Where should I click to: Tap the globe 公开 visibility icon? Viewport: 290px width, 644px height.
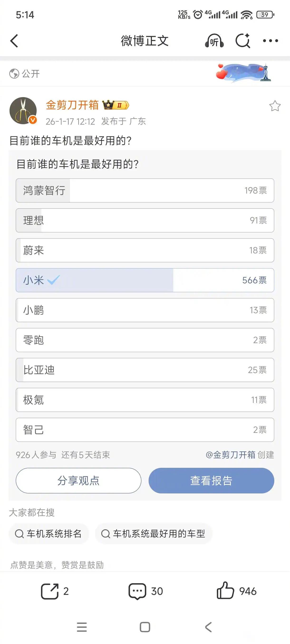[14, 73]
